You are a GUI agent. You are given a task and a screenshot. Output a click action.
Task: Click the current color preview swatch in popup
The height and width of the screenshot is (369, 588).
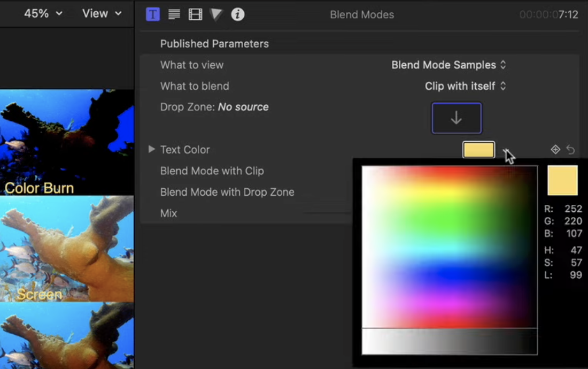(562, 180)
